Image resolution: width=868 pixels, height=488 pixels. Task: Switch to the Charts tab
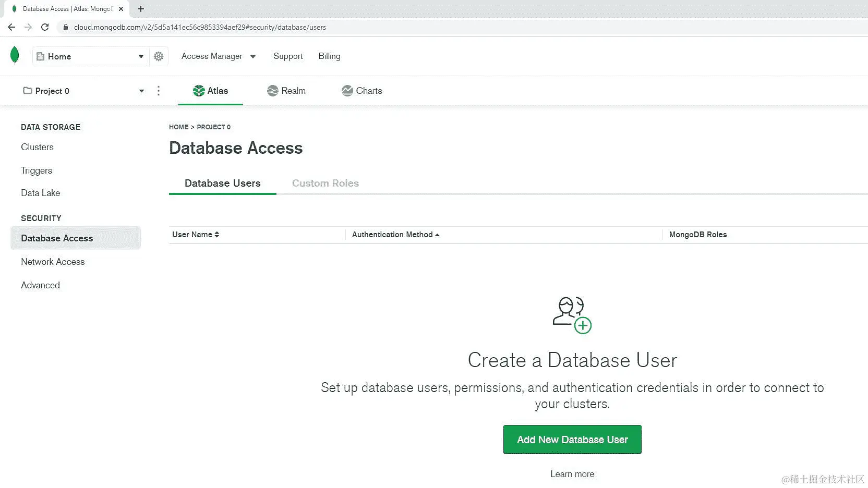[362, 91]
